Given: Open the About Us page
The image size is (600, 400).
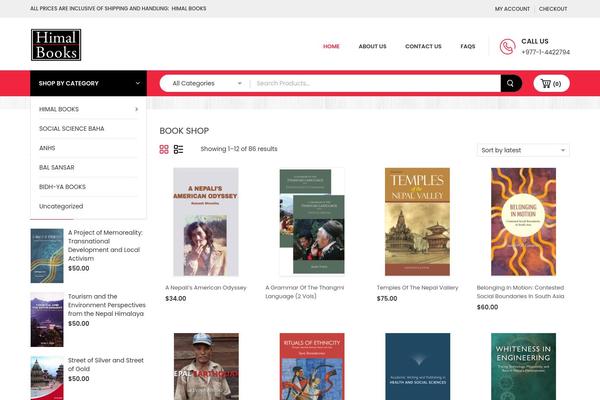Looking at the screenshot, I should pyautogui.click(x=372, y=46).
